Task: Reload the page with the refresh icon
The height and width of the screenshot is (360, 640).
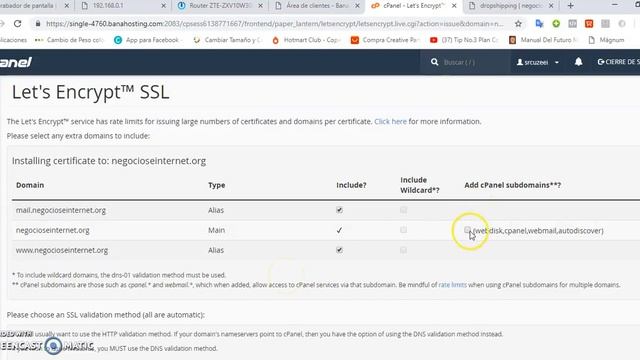Action: (x=18, y=24)
